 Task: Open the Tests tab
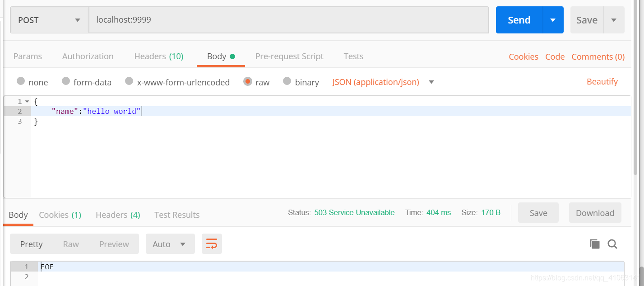coord(353,56)
